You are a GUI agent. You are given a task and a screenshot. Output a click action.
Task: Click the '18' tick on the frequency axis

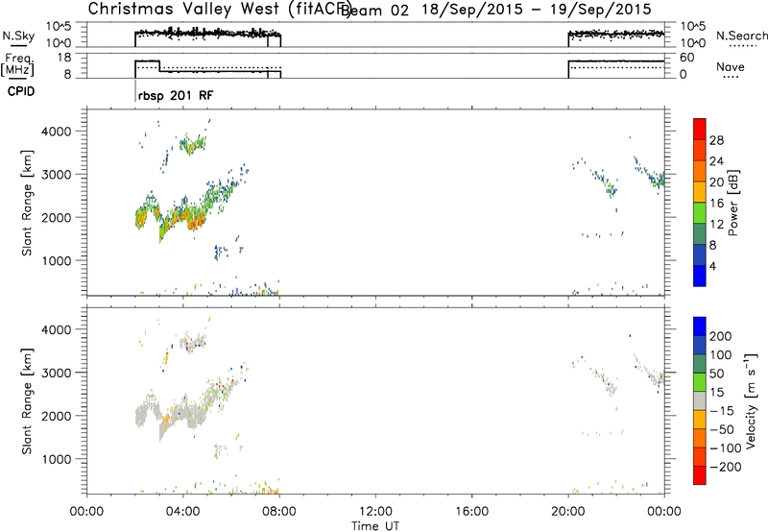64,58
